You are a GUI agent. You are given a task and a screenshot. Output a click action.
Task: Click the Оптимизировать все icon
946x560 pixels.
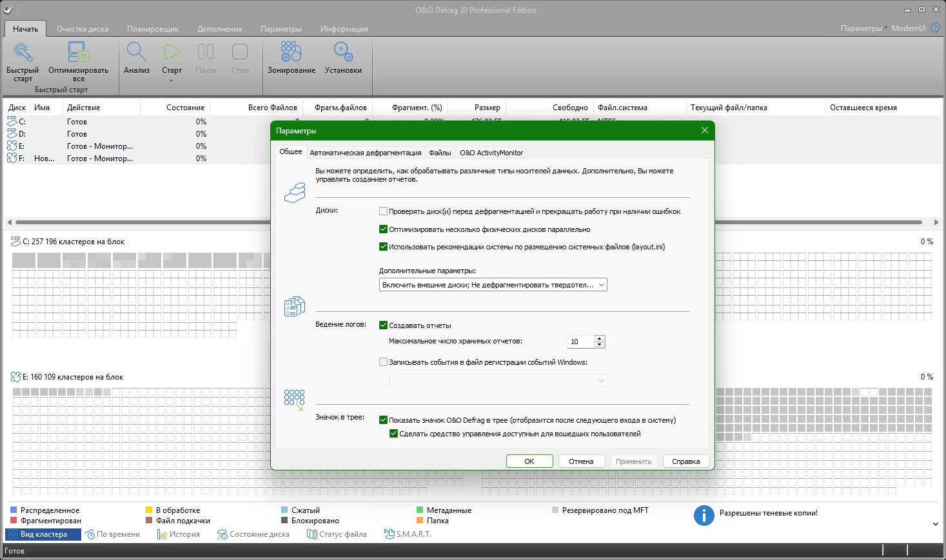78,53
